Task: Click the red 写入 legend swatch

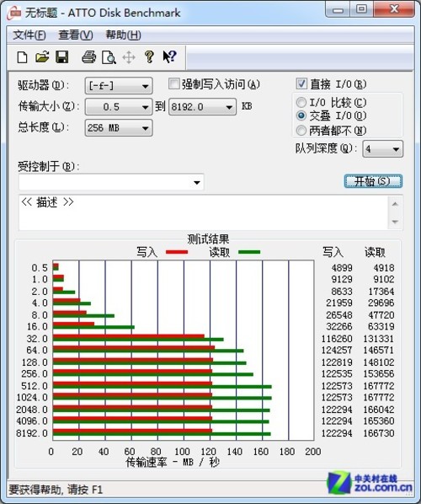Action: coord(177,252)
